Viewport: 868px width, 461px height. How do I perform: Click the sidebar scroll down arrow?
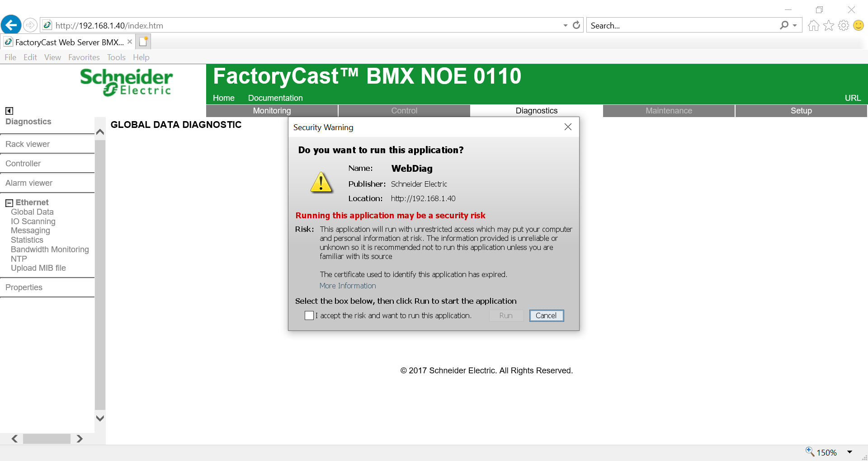100,419
